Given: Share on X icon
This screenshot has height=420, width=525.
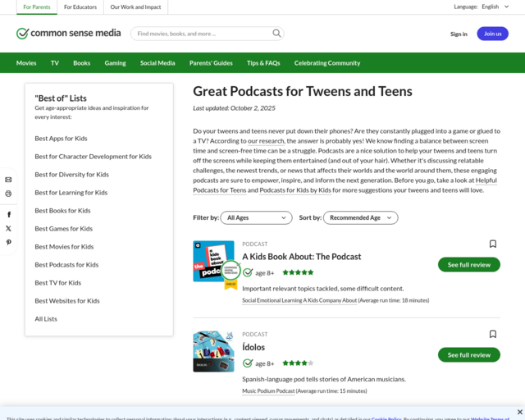Looking at the screenshot, I should coord(8,228).
